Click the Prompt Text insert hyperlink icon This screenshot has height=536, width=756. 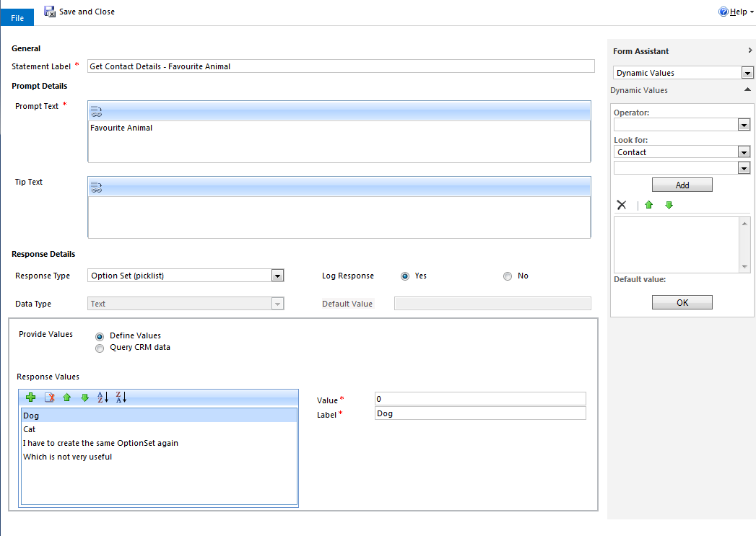[97, 111]
